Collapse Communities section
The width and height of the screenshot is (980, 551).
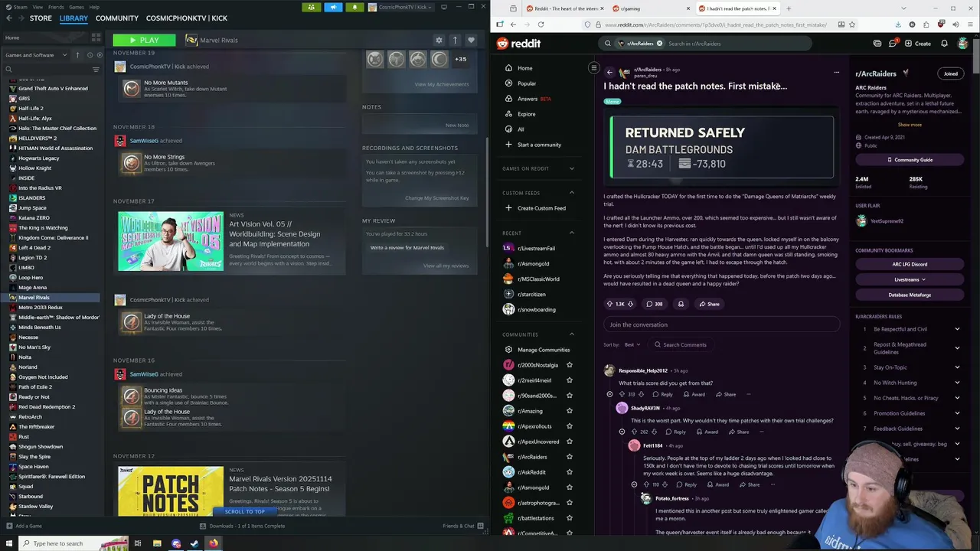point(571,334)
